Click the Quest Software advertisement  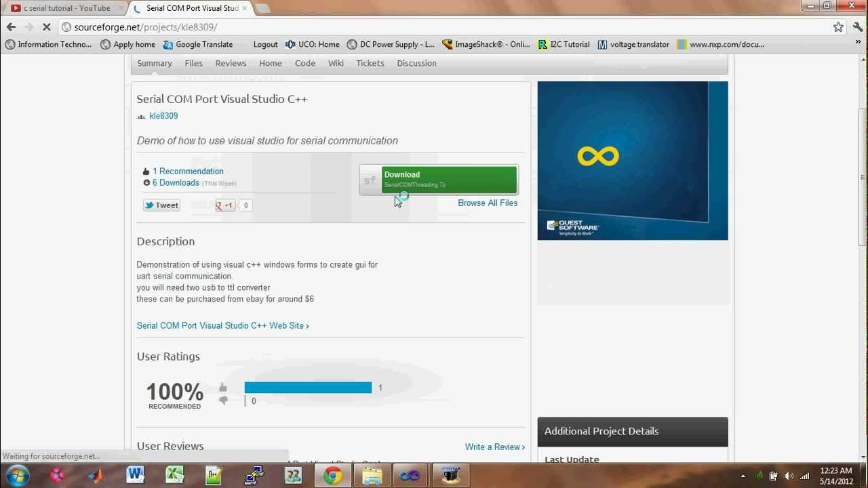[x=633, y=161]
